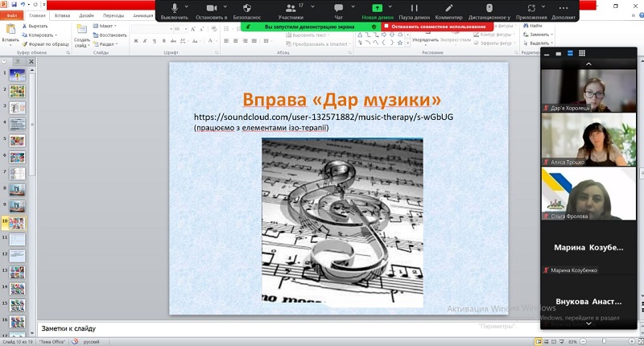Click zoom out minus in status bar
Screen dimensions: 644x346
click(583, 341)
